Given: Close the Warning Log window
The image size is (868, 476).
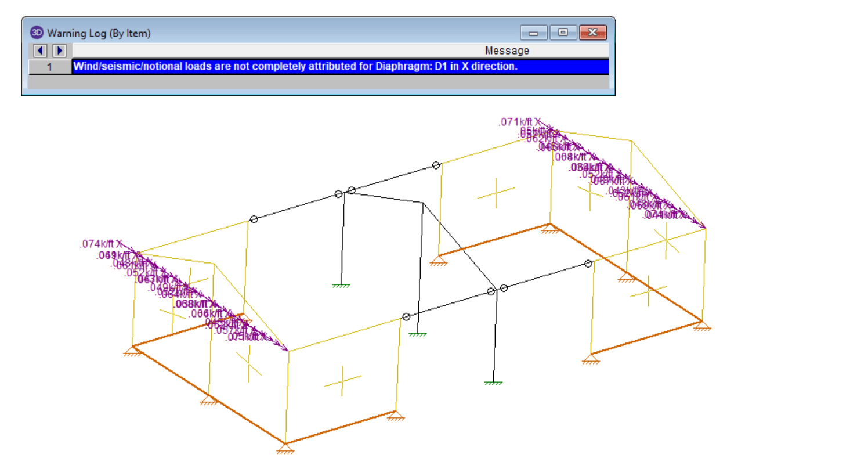Looking at the screenshot, I should point(592,33).
